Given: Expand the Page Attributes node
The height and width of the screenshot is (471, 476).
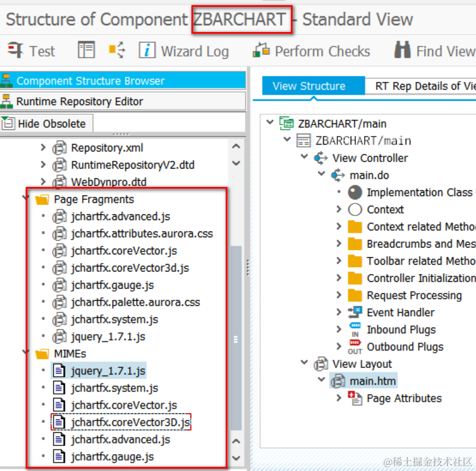Looking at the screenshot, I should point(339,398).
